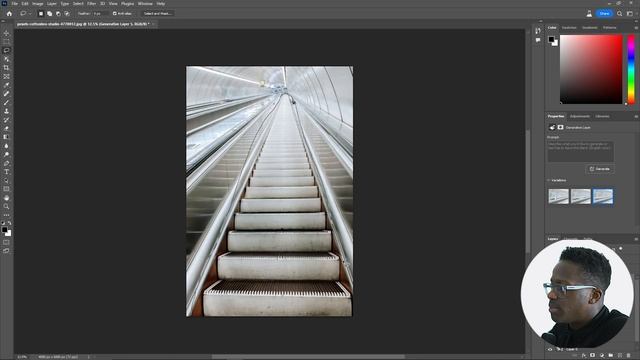Select the Lasso tool in toolbar
The image size is (640, 360).
(7, 50)
